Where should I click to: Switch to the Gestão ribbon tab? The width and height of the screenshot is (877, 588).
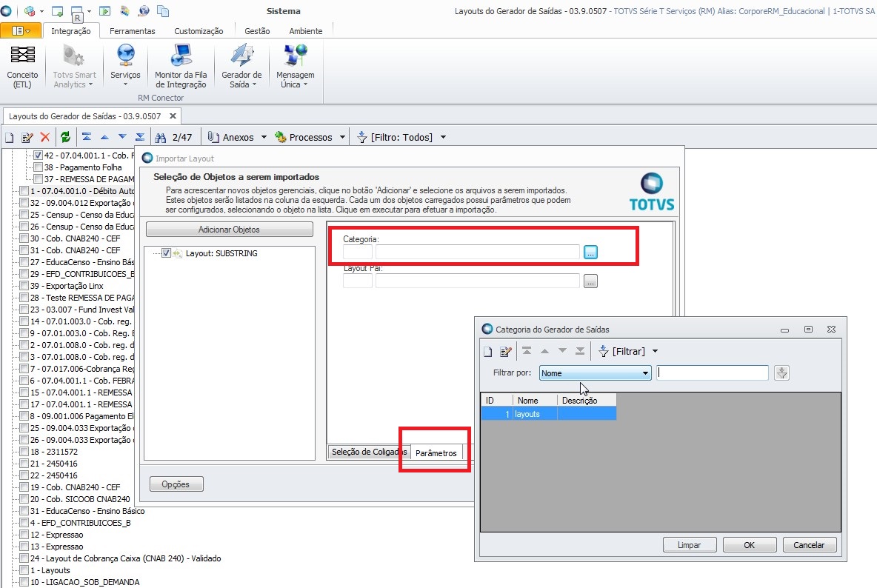[x=257, y=31]
